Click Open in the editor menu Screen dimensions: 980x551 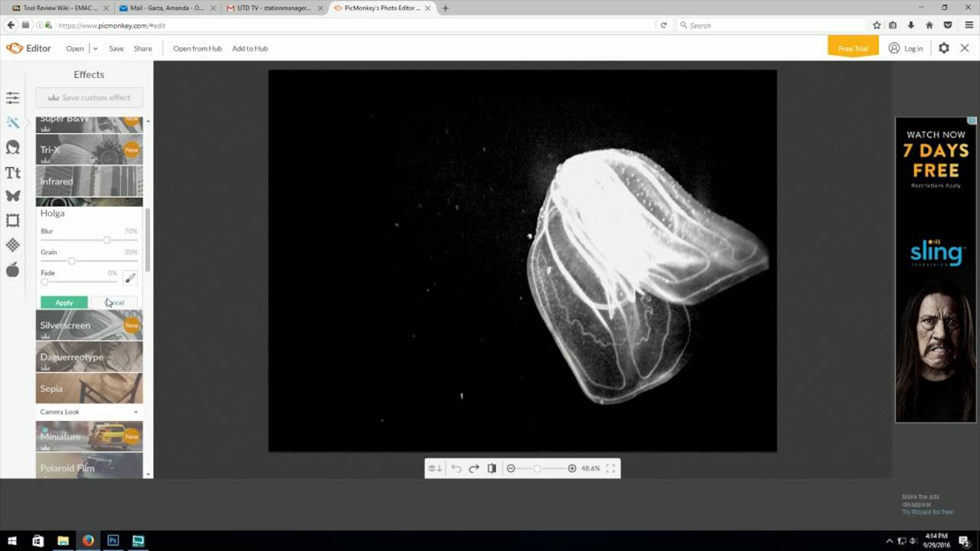(75, 48)
